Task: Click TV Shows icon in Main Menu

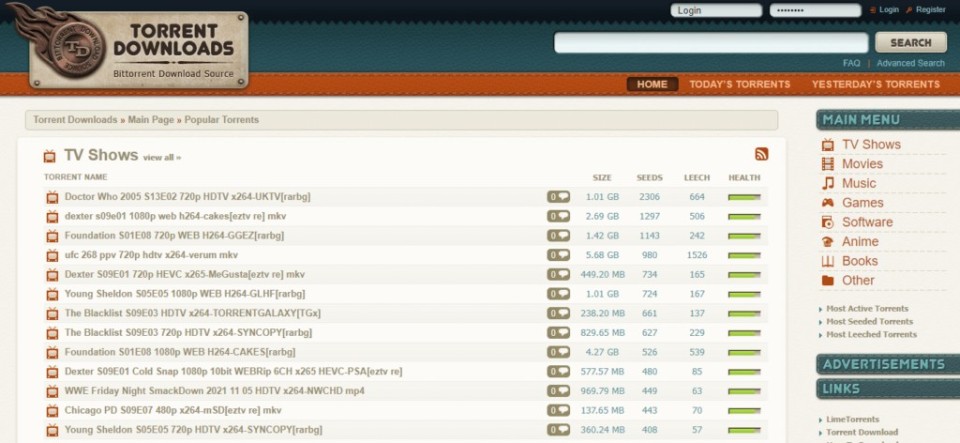Action: [828, 145]
